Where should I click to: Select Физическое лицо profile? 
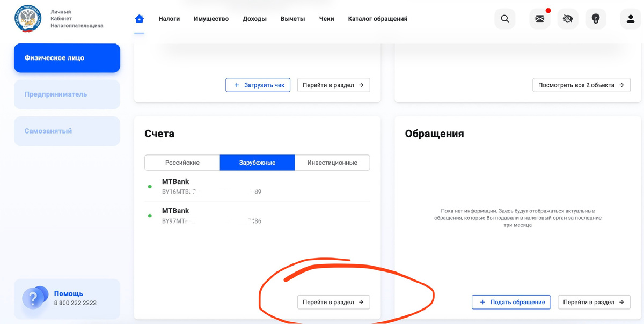[67, 58]
